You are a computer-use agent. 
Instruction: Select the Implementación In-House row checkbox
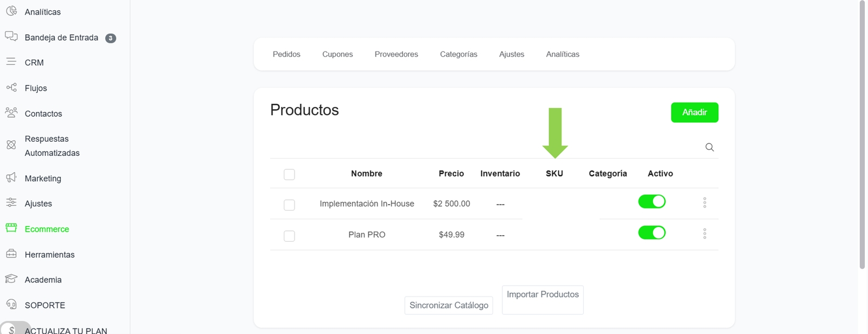[289, 205]
